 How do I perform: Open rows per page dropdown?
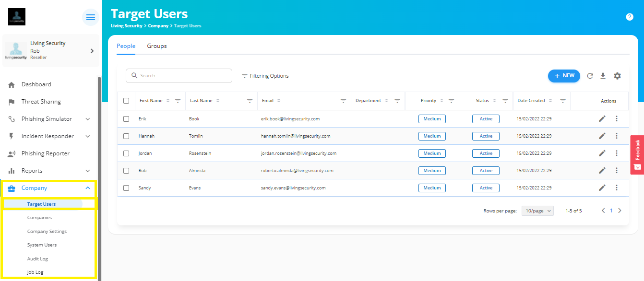click(537, 211)
